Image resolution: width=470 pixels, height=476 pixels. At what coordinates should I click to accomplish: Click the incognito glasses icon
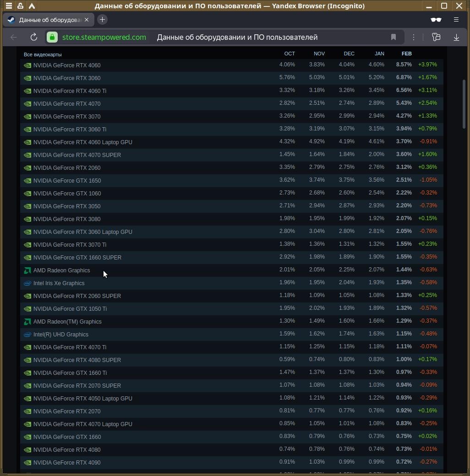pos(436,20)
